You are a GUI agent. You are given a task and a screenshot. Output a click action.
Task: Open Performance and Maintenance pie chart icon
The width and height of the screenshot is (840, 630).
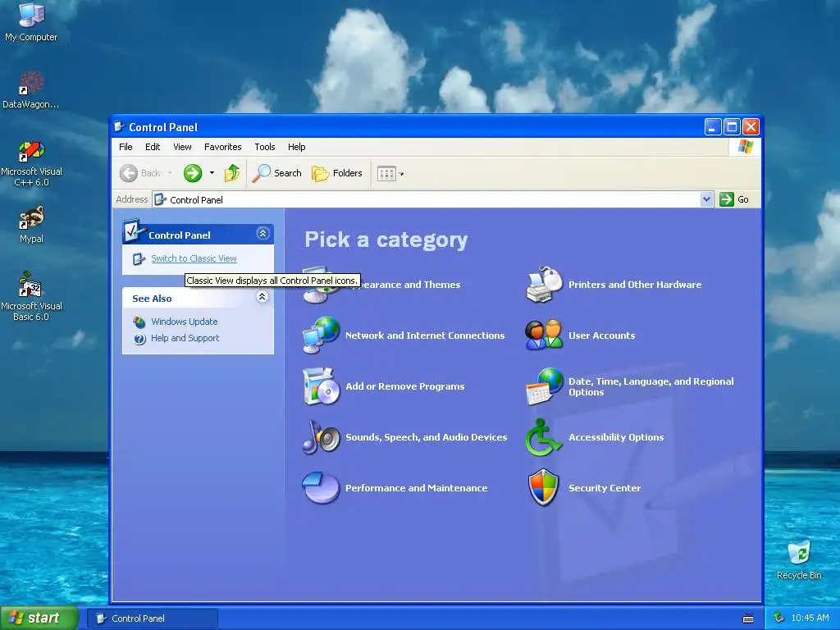(x=321, y=487)
